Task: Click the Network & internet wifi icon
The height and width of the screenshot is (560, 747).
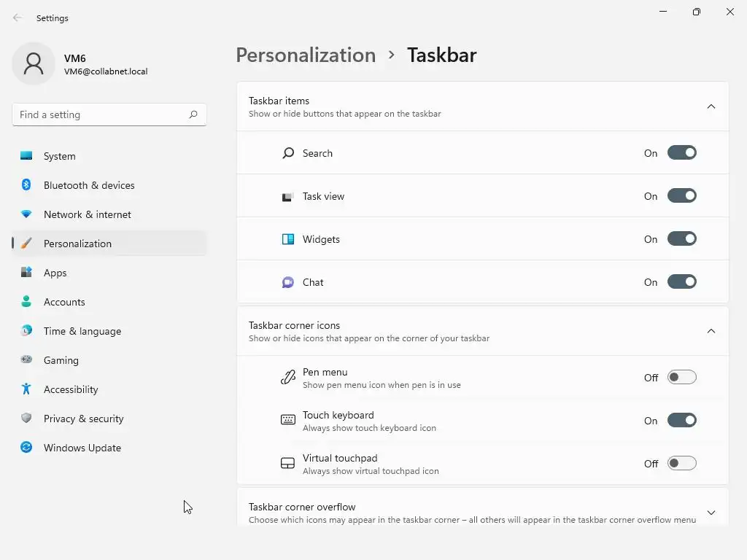Action: click(26, 214)
